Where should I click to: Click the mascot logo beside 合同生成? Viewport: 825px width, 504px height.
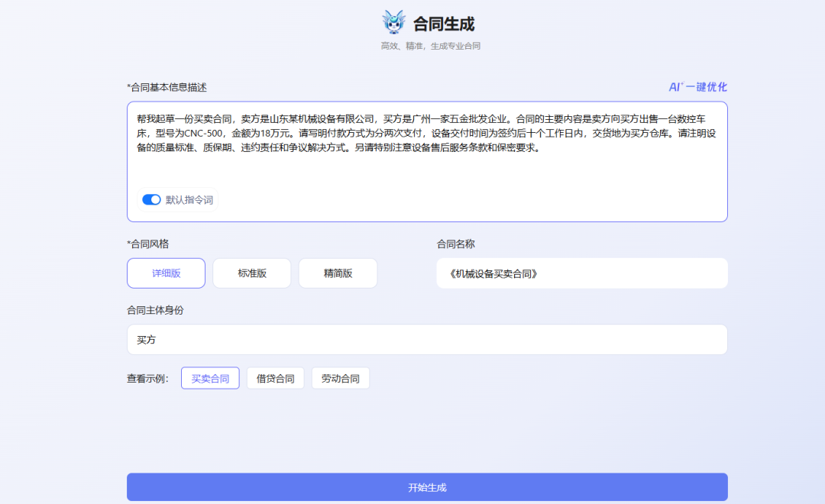point(393,23)
